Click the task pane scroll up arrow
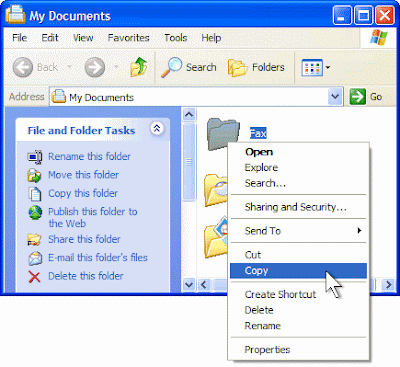 pos(189,115)
